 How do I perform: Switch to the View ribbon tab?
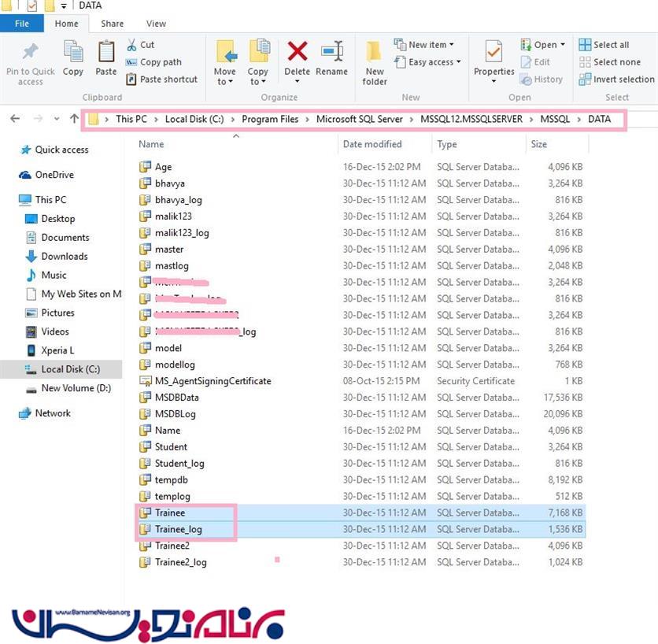(x=156, y=24)
